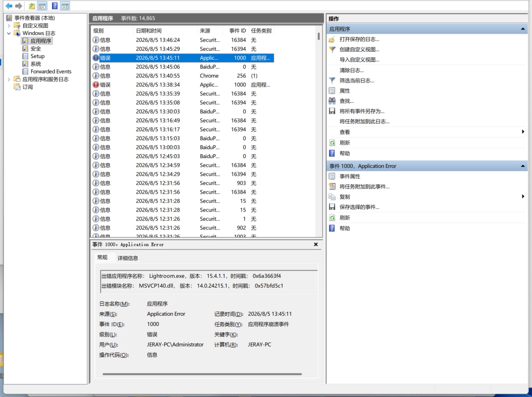Switch to the 常规 tab

102,258
